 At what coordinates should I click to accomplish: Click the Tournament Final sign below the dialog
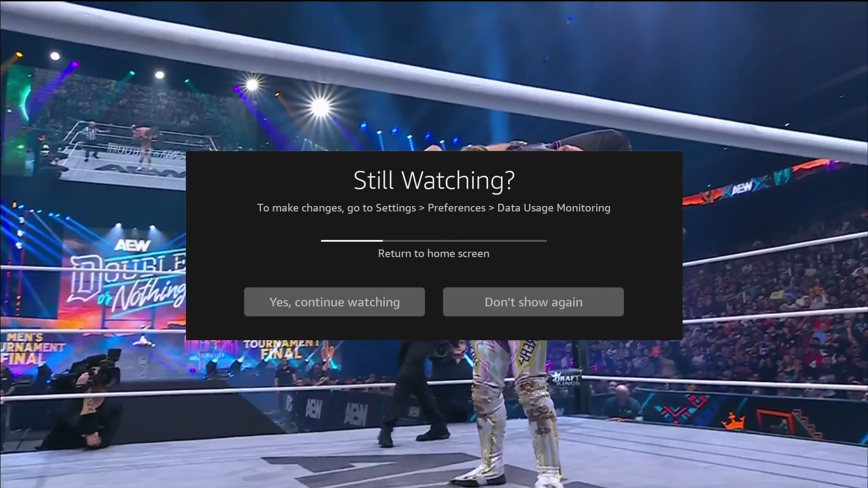[x=280, y=349]
